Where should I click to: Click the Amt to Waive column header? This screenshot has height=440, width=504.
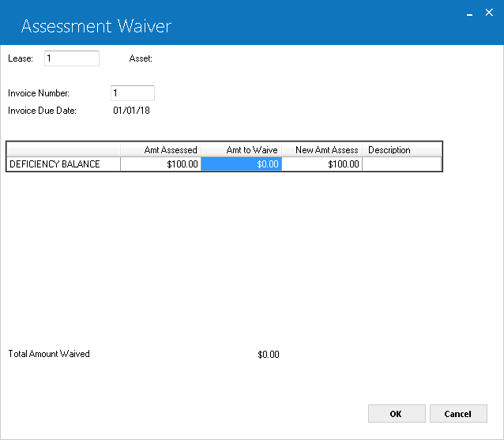click(x=242, y=150)
